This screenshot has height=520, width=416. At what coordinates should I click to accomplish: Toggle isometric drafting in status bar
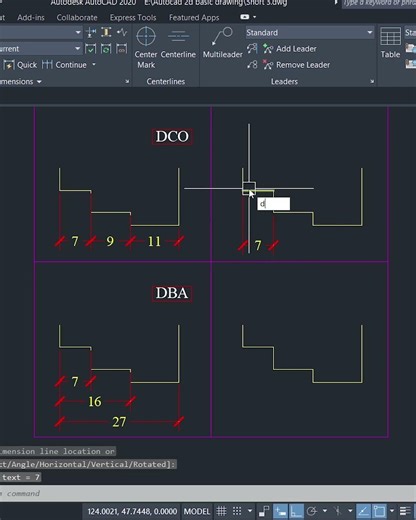(x=337, y=511)
